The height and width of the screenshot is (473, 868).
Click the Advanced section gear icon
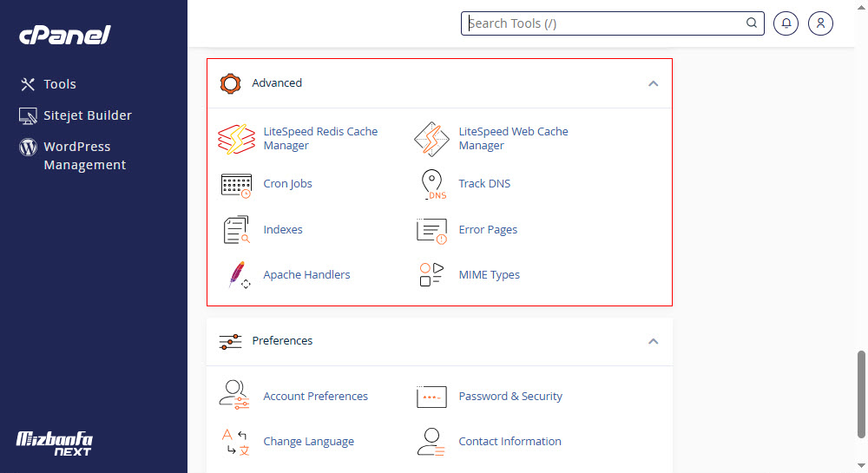[230, 83]
